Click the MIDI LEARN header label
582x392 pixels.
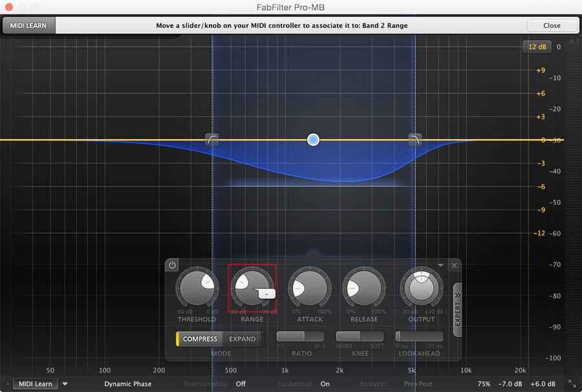coord(28,25)
